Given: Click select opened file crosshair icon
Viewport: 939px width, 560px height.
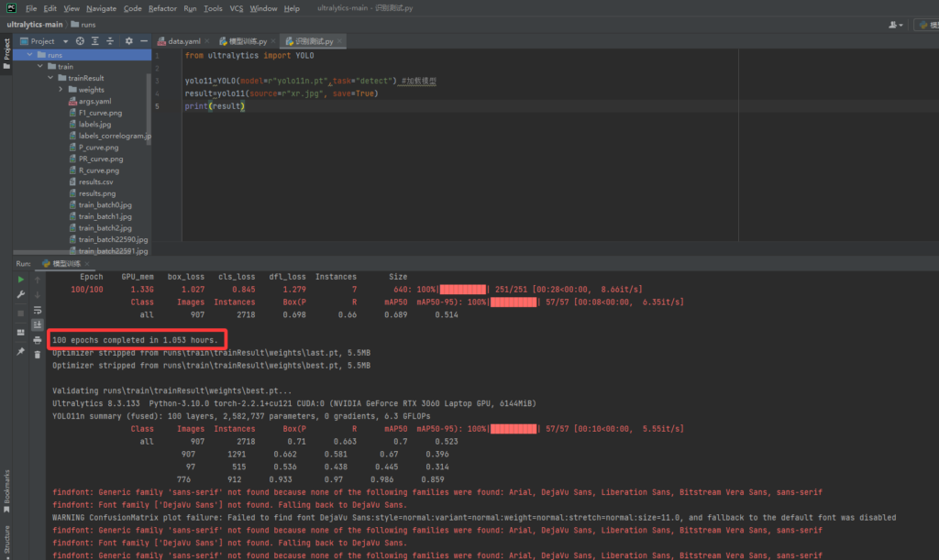Looking at the screenshot, I should coord(81,41).
